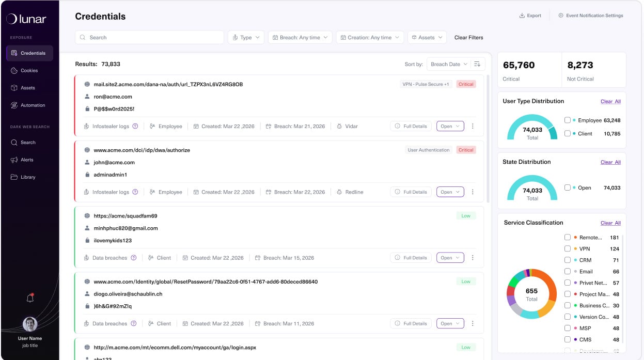Expand the Breach: Any time filter
The height and width of the screenshot is (360, 644).
(x=300, y=37)
